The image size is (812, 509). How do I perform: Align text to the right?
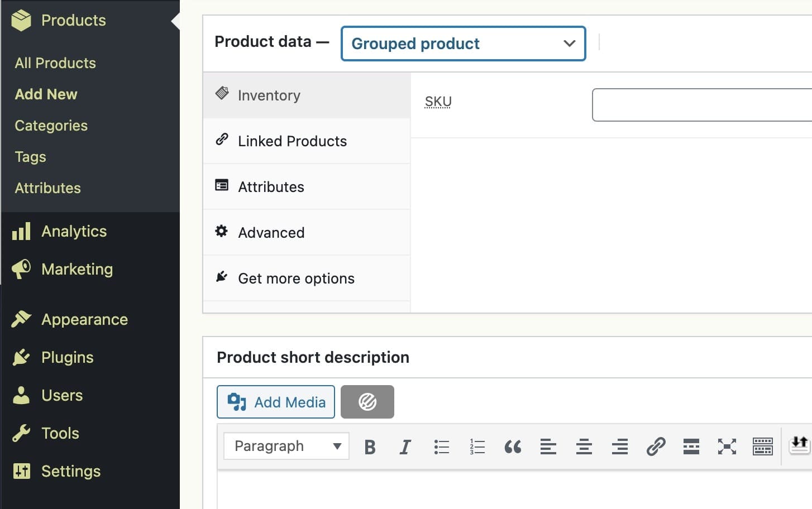tap(620, 447)
